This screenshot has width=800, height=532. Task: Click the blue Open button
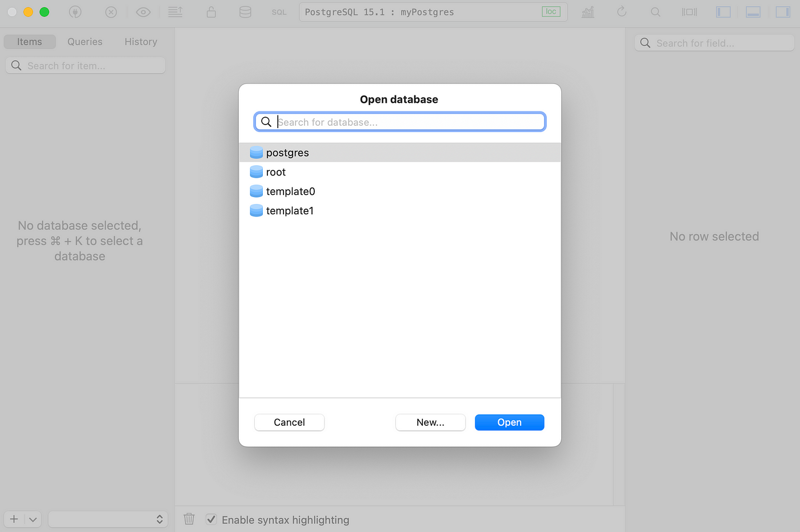[x=509, y=422]
